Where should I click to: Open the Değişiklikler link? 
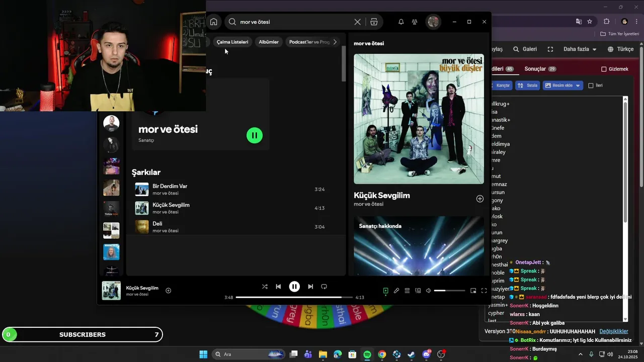[614, 331]
